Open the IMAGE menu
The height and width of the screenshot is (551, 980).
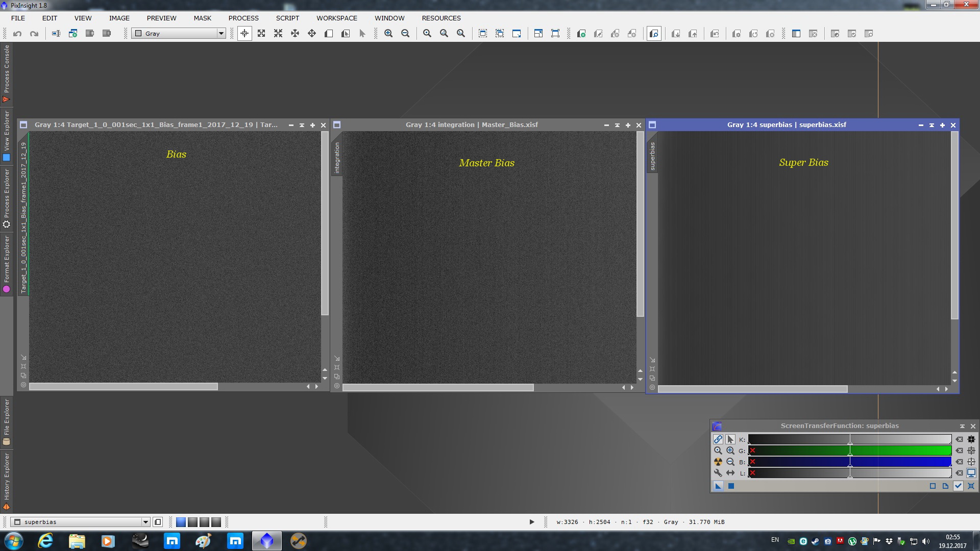coord(119,18)
